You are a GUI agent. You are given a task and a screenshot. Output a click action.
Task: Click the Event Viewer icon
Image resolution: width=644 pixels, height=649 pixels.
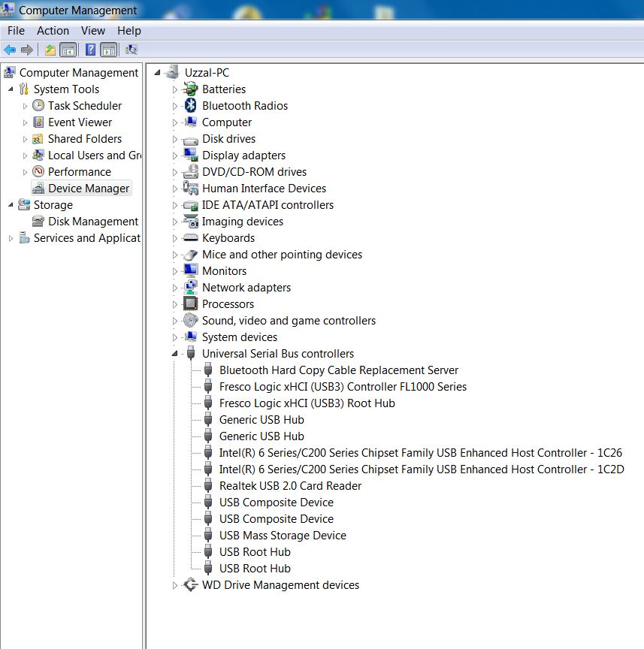pos(38,122)
